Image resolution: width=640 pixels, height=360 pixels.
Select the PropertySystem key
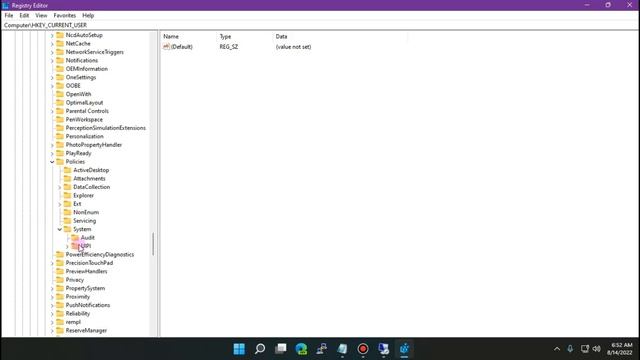coord(85,288)
